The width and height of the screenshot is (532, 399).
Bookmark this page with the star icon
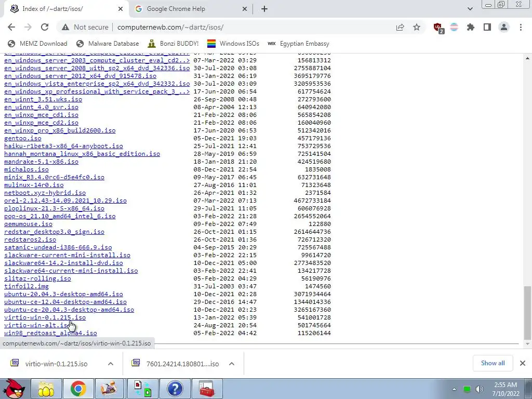coord(417,27)
